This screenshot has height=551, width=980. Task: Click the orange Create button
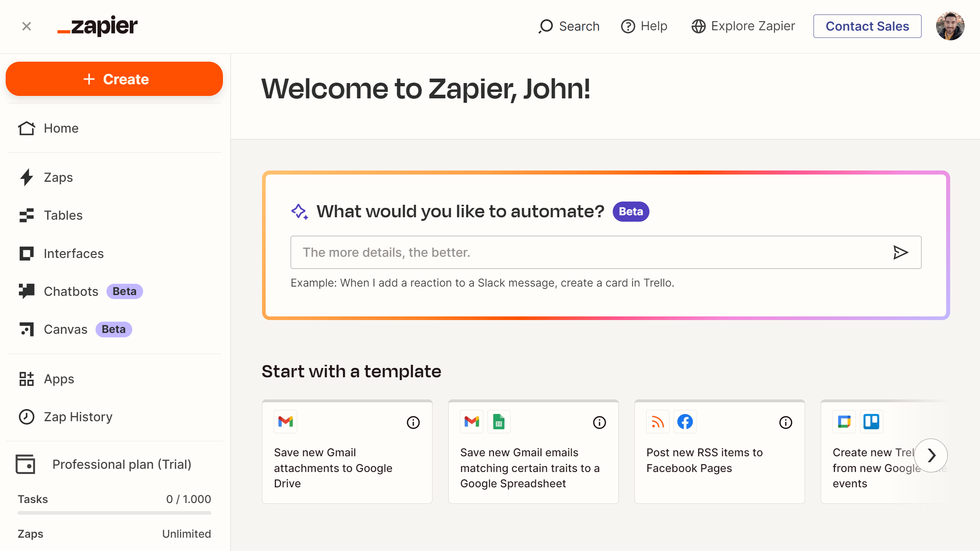tap(114, 79)
